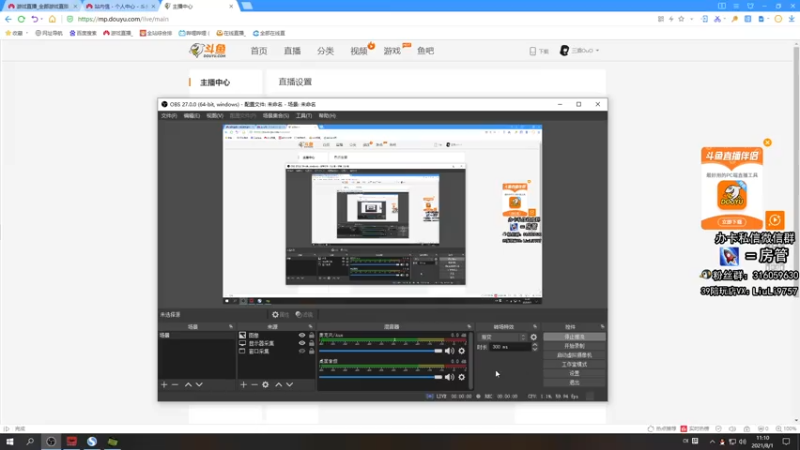Click the 开始录制 start recording button

coord(574,346)
